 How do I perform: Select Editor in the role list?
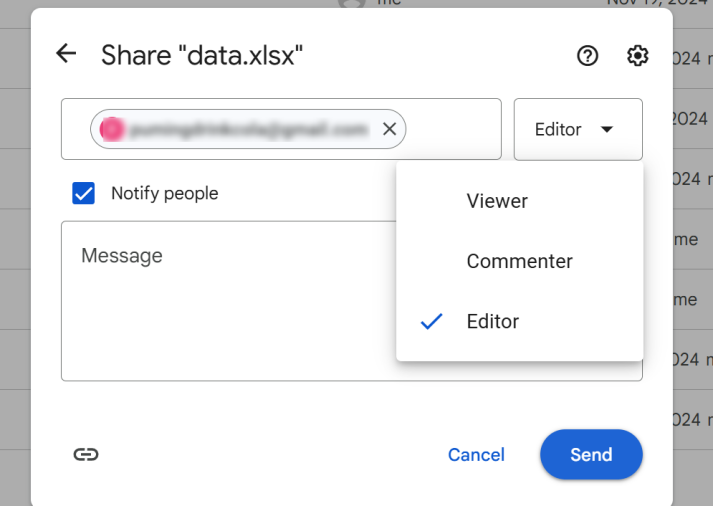tap(520, 321)
